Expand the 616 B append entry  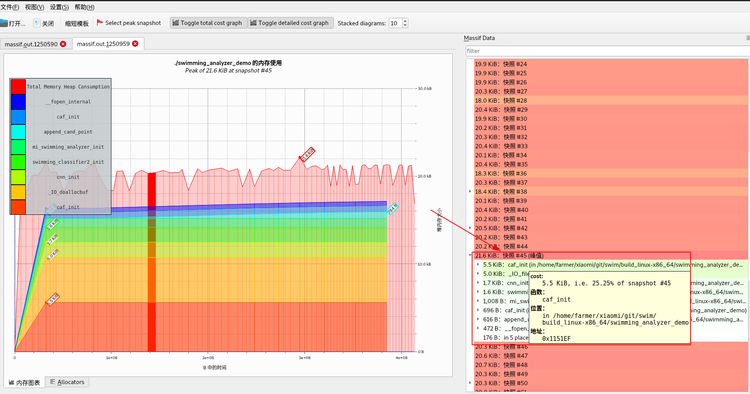478,319
